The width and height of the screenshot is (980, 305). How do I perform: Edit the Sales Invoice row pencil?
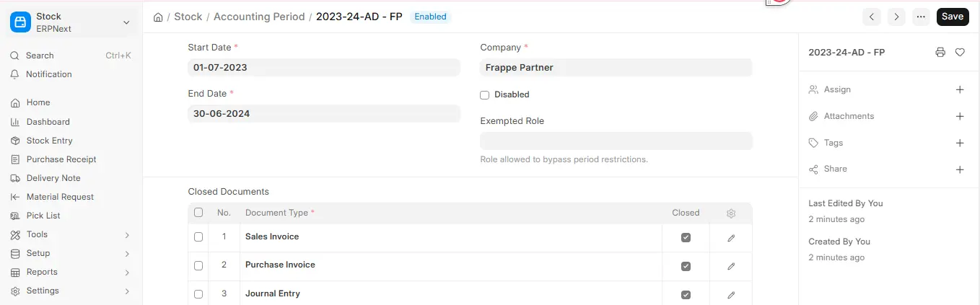[731, 238]
